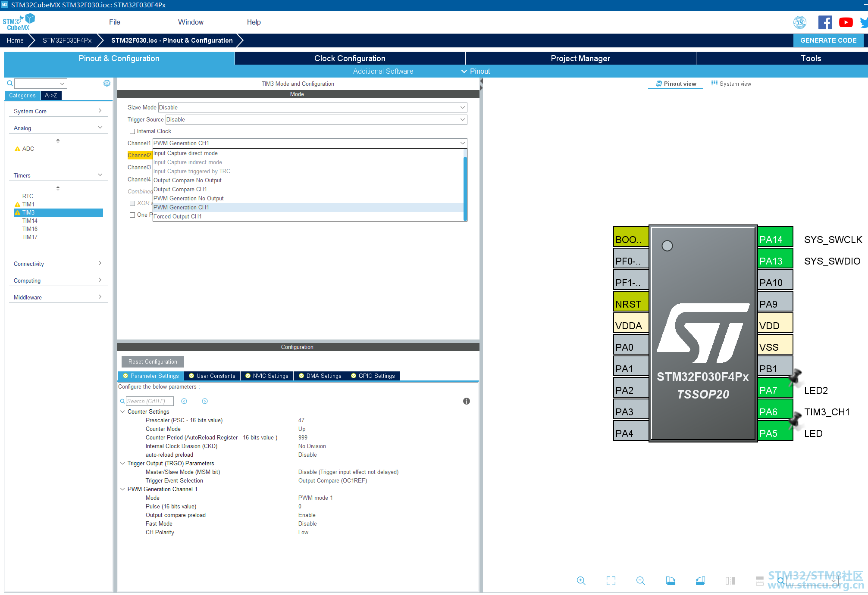This screenshot has width=868, height=595.
Task: Click the System view grid icon
Action: pos(714,84)
